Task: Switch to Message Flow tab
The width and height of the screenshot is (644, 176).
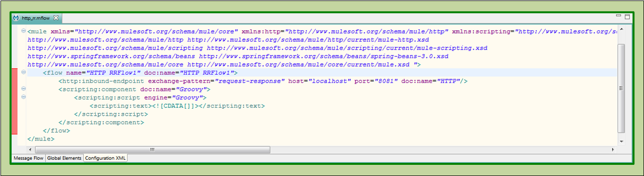Action: pos(28,158)
